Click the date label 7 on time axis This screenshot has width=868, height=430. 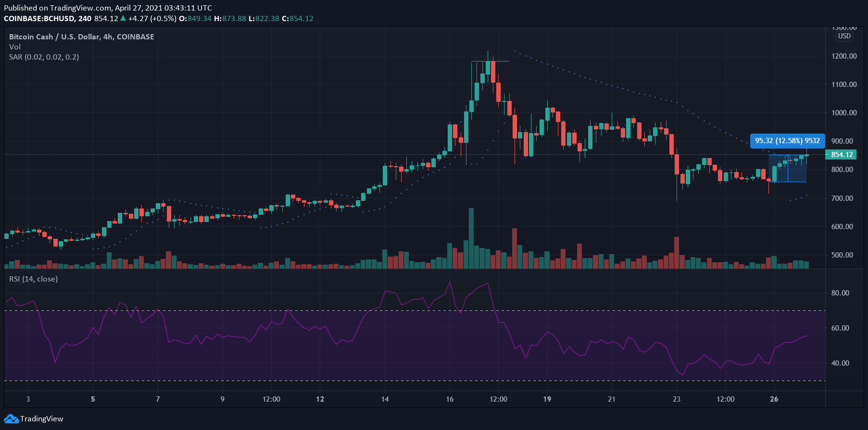158,399
